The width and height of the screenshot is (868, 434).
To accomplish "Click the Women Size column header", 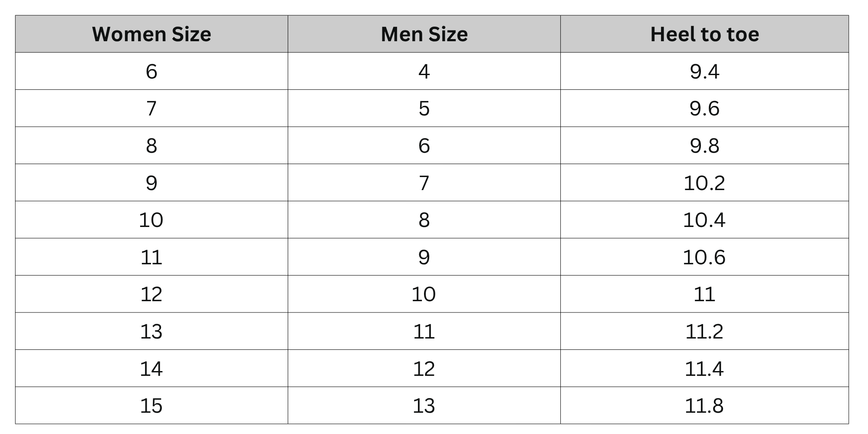I will pos(151,34).
